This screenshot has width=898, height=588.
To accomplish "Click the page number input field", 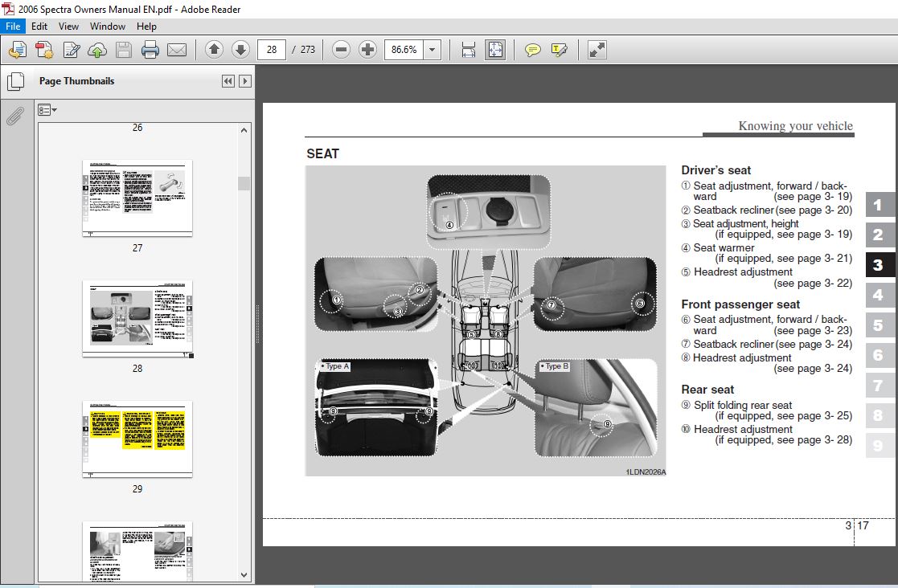I will tap(272, 50).
